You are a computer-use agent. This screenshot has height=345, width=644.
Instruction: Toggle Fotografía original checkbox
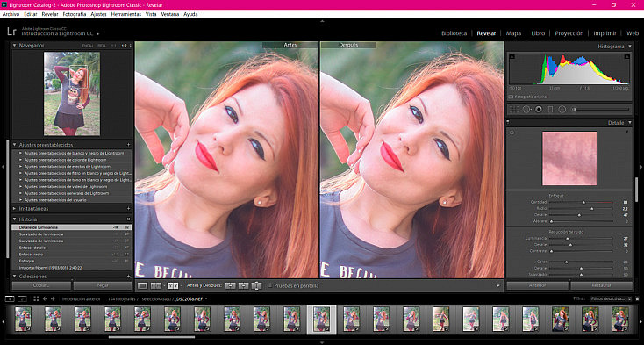(511, 97)
